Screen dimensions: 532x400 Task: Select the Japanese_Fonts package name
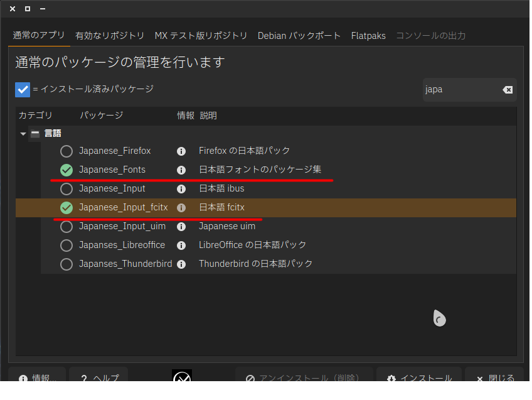(x=112, y=170)
